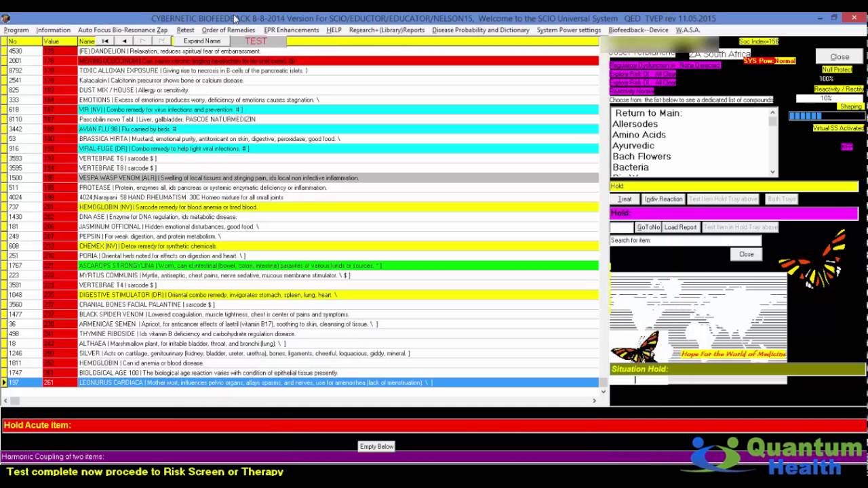Open EPR Enhancements menu
This screenshot has height=488, width=868.
tap(292, 30)
